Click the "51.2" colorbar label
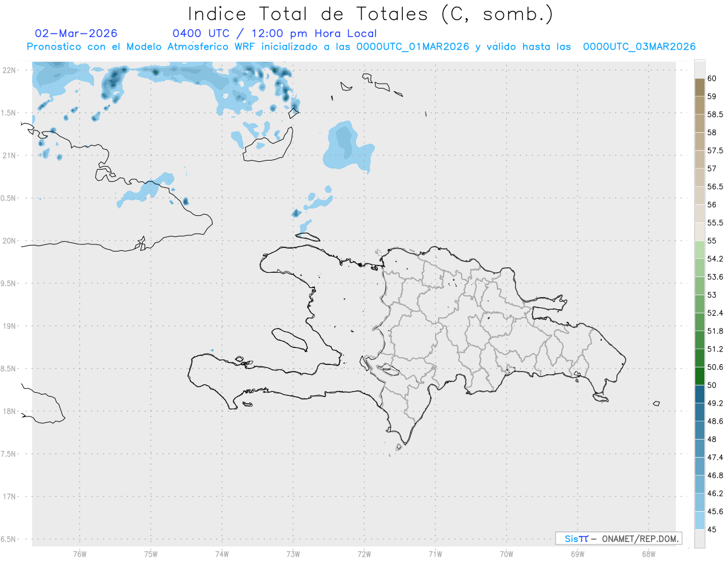 coord(715,349)
